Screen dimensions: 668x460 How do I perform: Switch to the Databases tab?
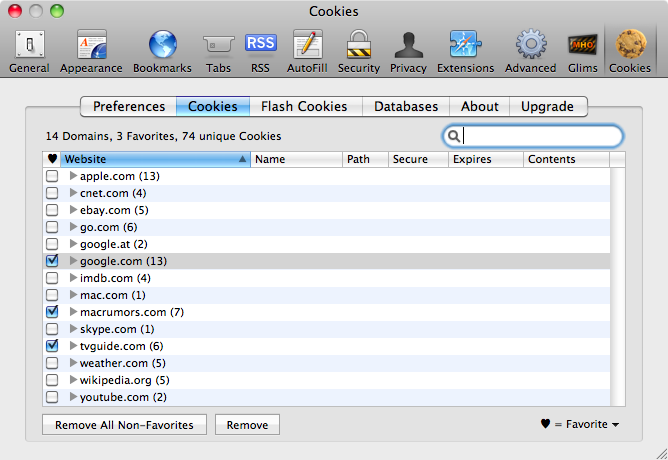(406, 106)
